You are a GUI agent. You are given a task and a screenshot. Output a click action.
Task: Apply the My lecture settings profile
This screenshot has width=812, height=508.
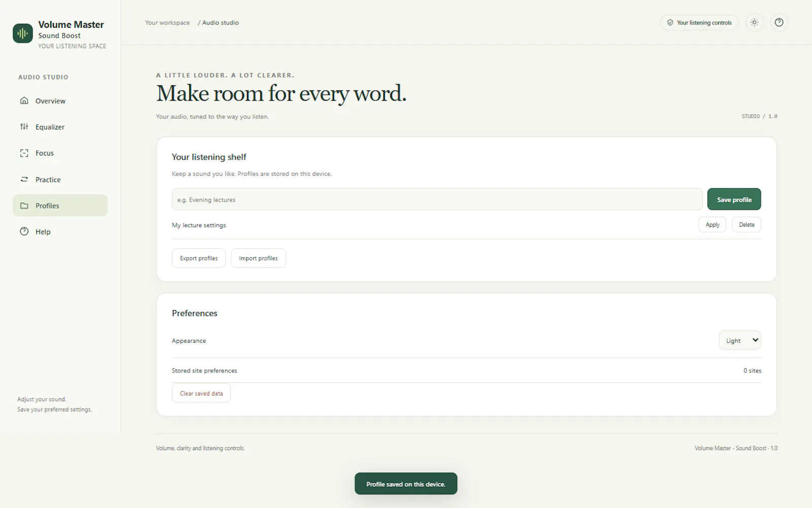[713, 225]
